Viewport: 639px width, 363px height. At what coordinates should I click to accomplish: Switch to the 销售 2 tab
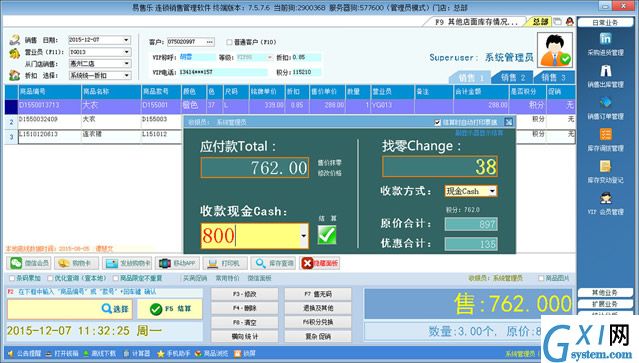coord(513,77)
